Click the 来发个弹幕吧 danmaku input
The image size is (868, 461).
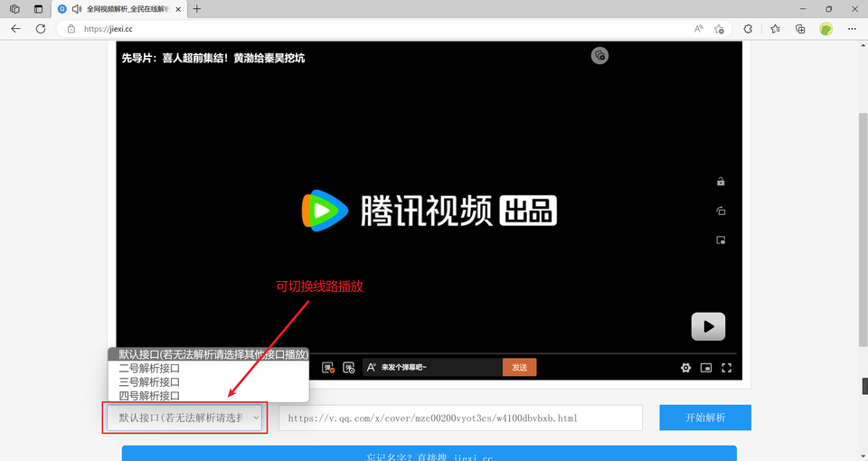[440, 368]
